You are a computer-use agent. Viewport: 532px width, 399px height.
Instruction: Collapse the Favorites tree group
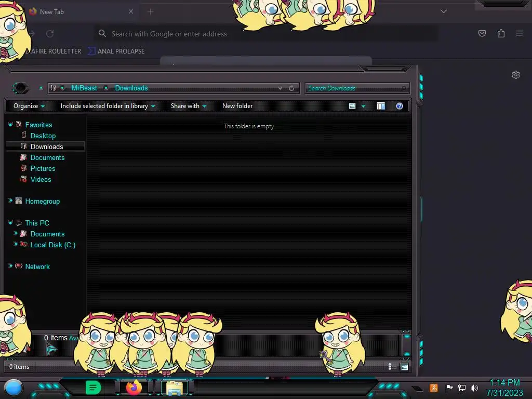pos(10,125)
